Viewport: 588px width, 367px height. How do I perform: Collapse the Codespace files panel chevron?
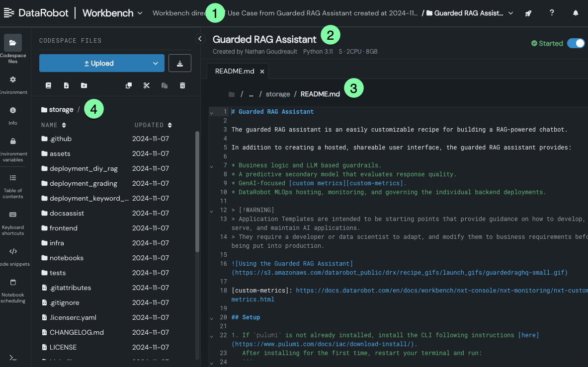point(200,38)
